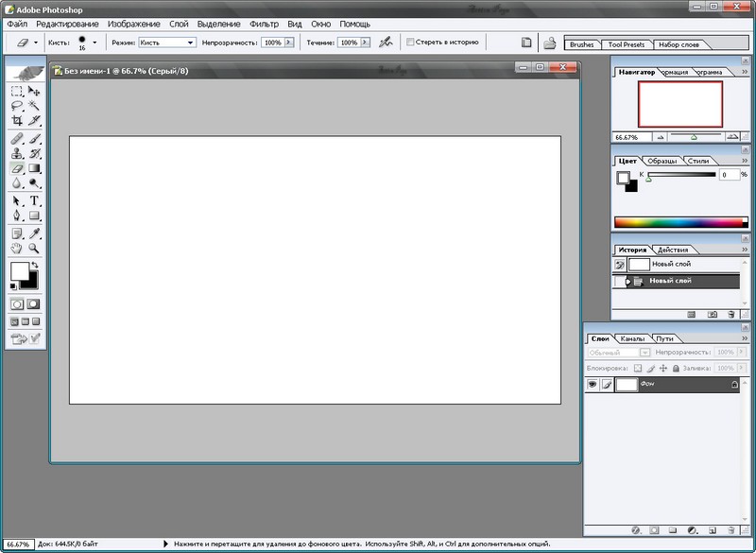Click the trash icon in Layers panel
Screen dimensions: 756x553
click(x=730, y=530)
